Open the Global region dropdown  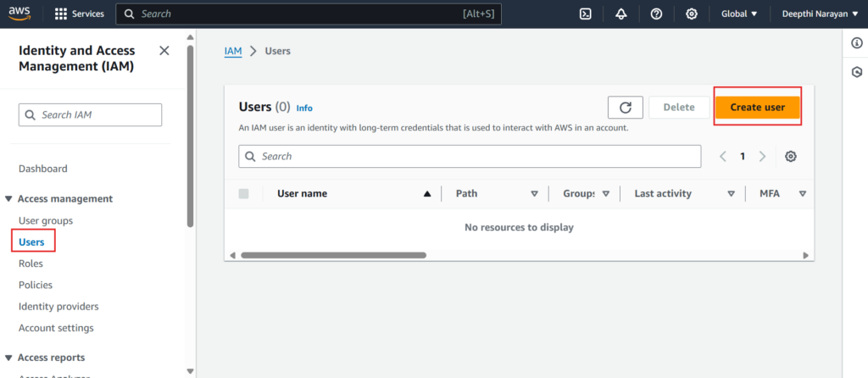click(x=739, y=14)
